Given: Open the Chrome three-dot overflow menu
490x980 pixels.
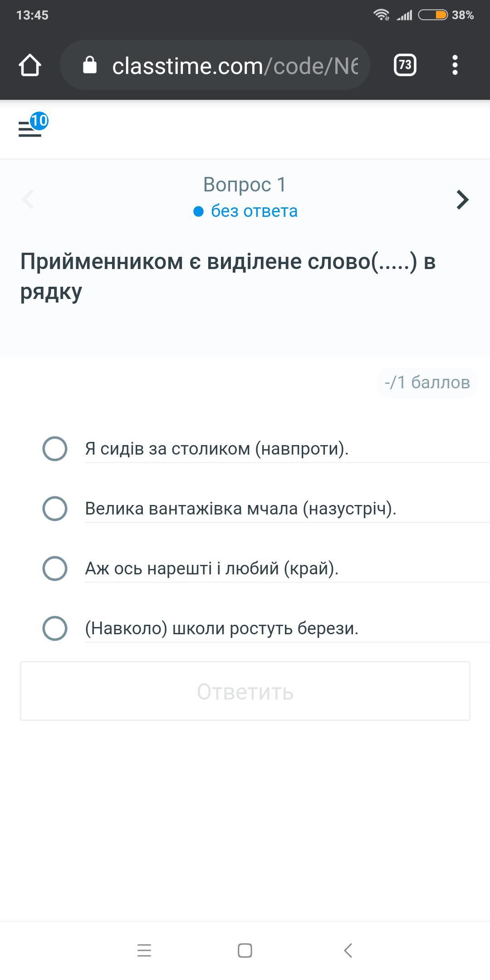Looking at the screenshot, I should pos(455,65).
